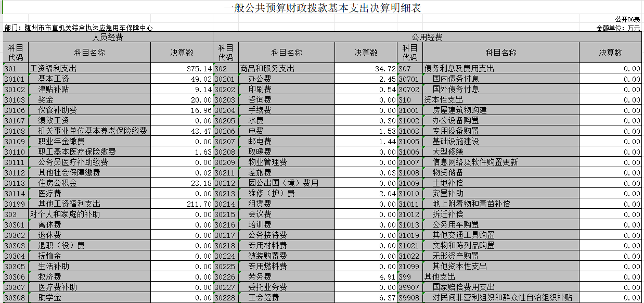
Task: Click the 债务利息及费用支出 cell
Action: (501, 68)
